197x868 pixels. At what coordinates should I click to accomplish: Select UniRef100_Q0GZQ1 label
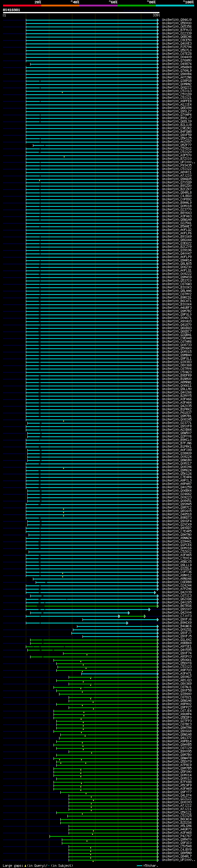(177, 629)
